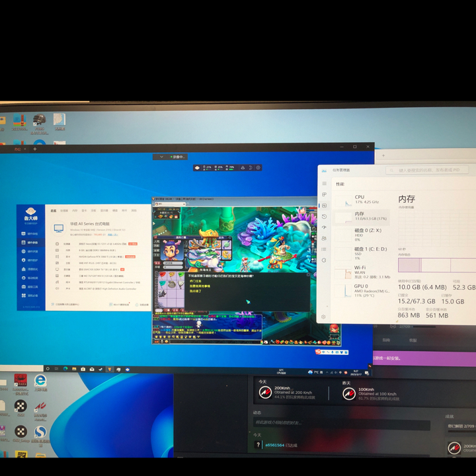
Task: Open a6561564 profile link in Steam
Action: point(275,445)
